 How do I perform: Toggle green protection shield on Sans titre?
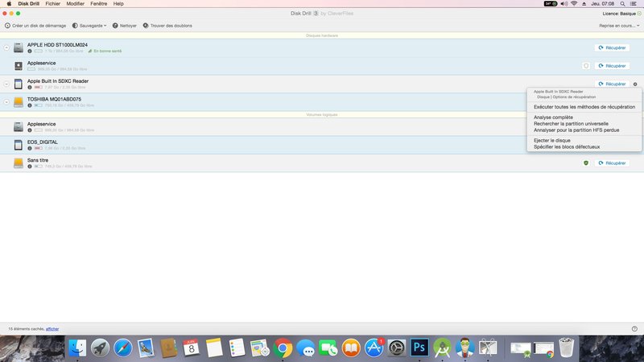[x=585, y=162]
